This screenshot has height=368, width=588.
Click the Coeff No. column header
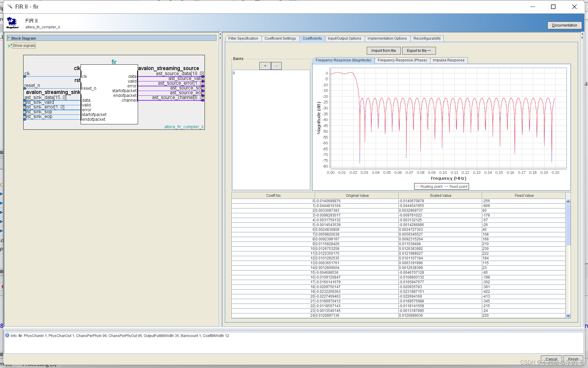(x=273, y=196)
